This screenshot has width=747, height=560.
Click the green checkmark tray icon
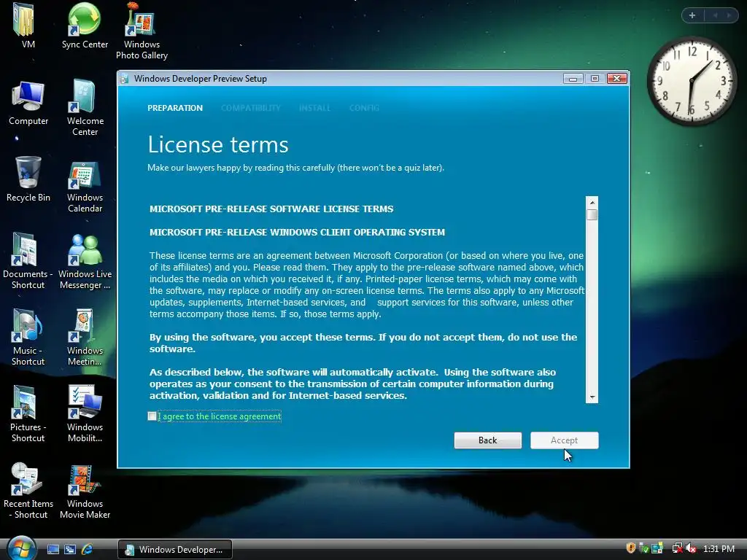643,548
